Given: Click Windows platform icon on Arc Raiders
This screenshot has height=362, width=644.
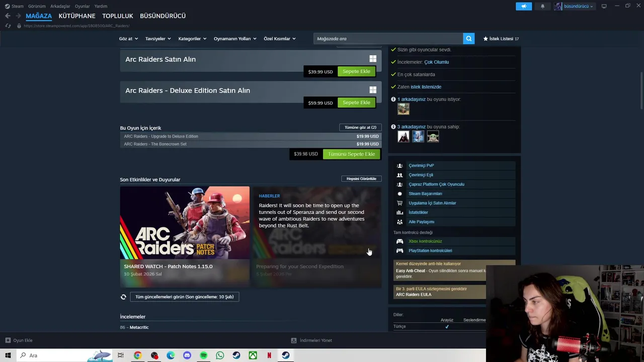Looking at the screenshot, I should (x=373, y=59).
